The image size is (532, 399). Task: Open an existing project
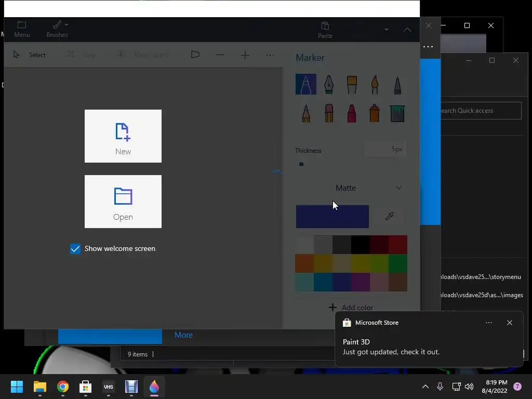click(x=123, y=202)
